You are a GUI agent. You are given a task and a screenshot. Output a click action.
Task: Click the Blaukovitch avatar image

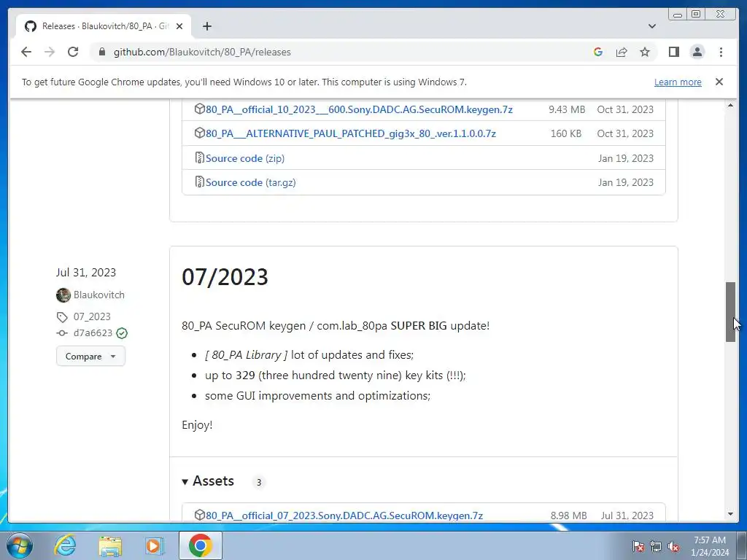[63, 295]
